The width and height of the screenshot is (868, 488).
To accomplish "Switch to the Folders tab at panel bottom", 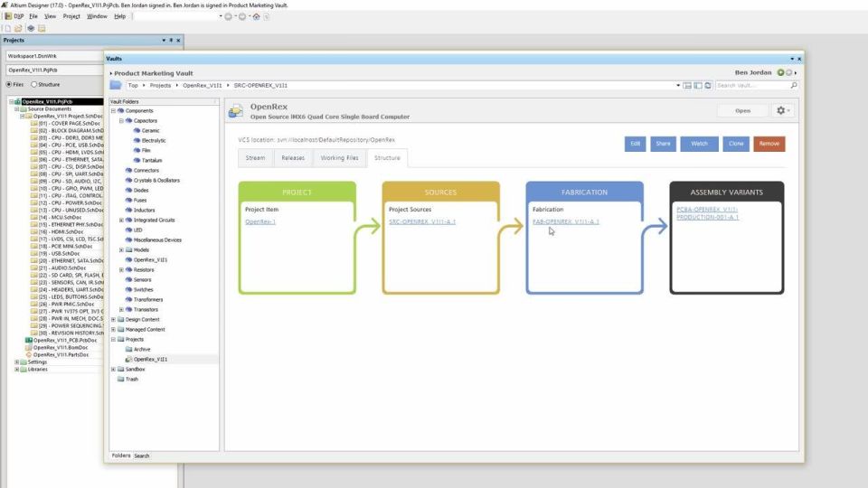I will [121, 455].
